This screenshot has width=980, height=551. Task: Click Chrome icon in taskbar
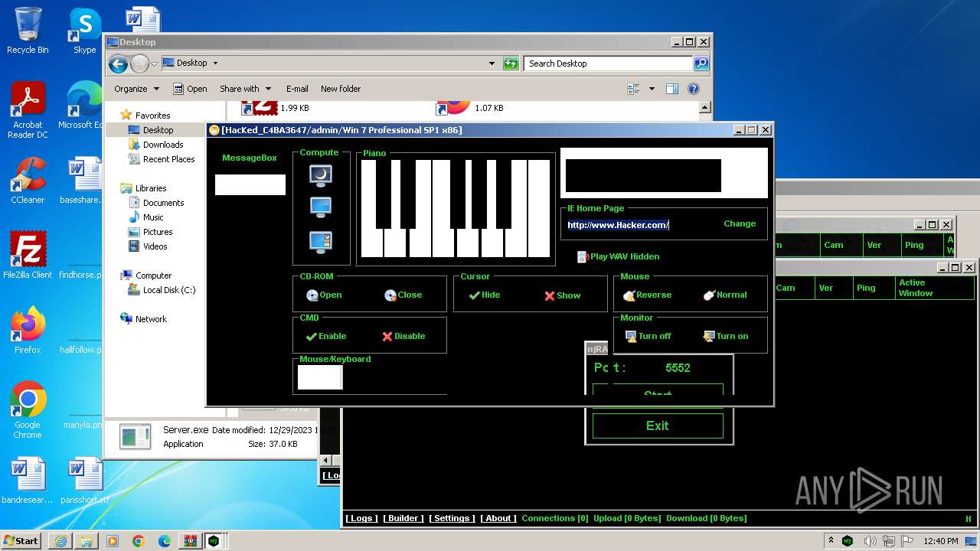(139, 541)
